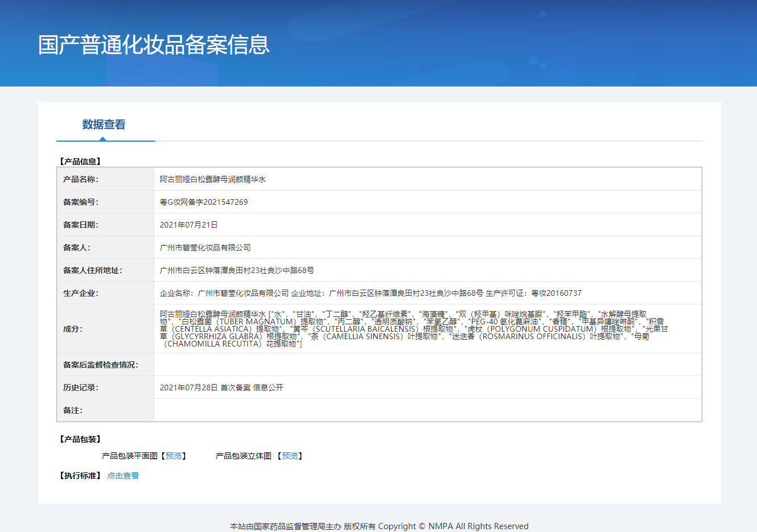Viewport: 757px width, 532px height.
Task: Click the 【产品包装】 section heading
Action: (x=80, y=439)
